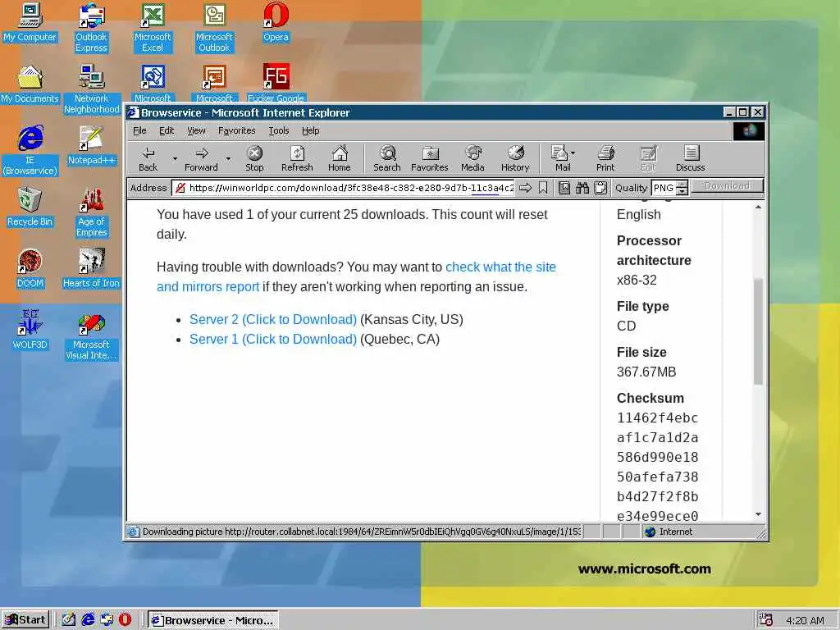Click Server 1 (Click to Download) link

[273, 339]
